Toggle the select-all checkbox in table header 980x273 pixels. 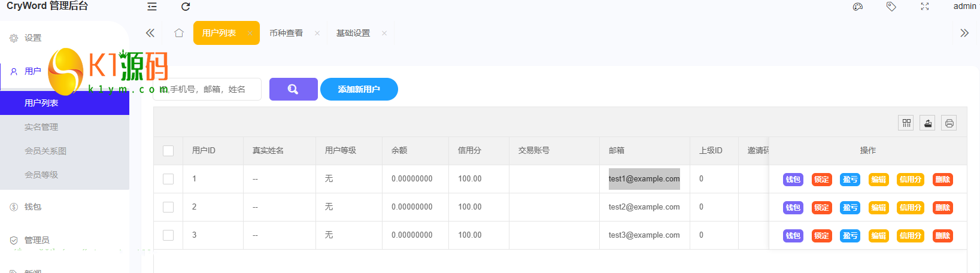[168, 151]
